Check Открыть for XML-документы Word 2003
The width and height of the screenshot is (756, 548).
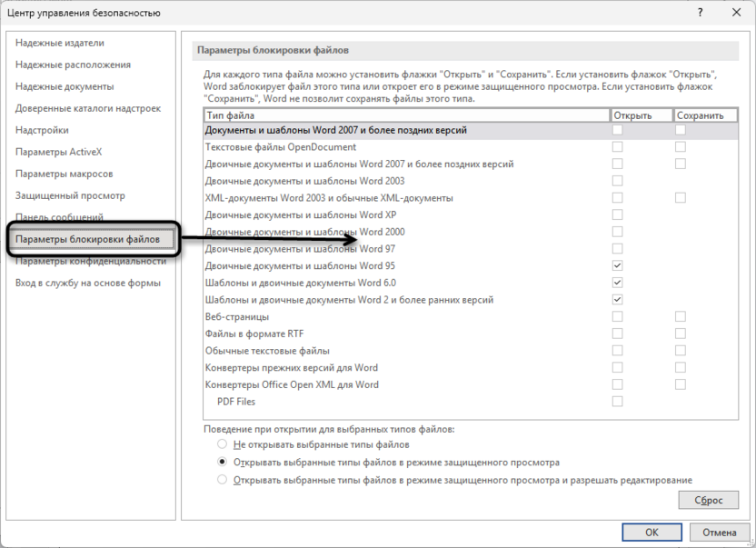point(617,198)
